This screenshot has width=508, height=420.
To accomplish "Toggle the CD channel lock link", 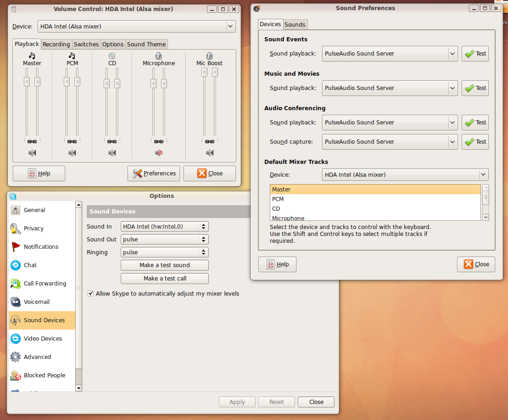I will coord(112,142).
